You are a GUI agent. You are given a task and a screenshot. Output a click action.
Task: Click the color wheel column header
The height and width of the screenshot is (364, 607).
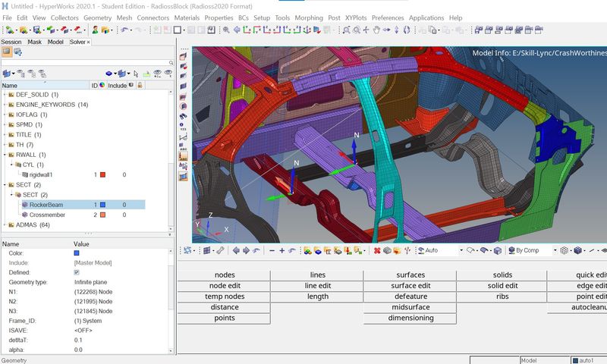pos(102,85)
